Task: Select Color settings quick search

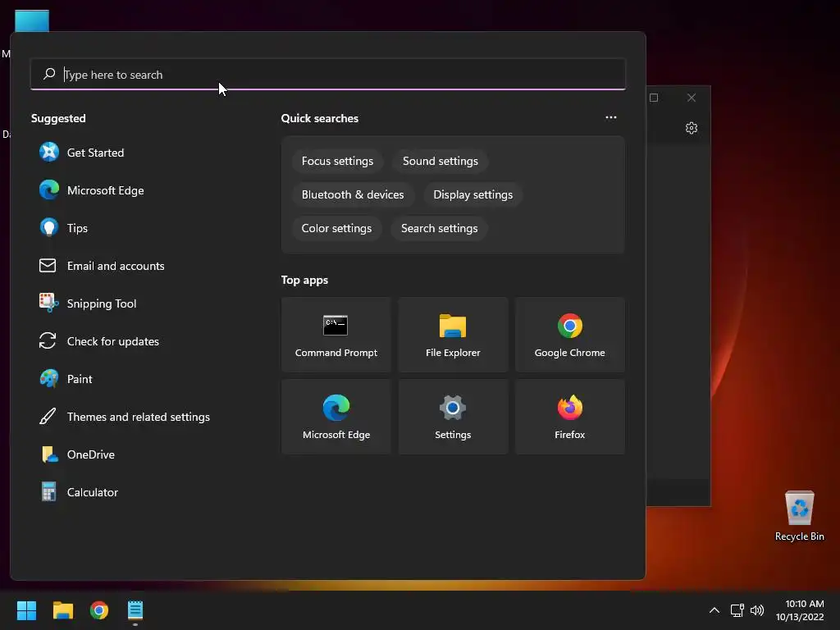Action: click(336, 228)
